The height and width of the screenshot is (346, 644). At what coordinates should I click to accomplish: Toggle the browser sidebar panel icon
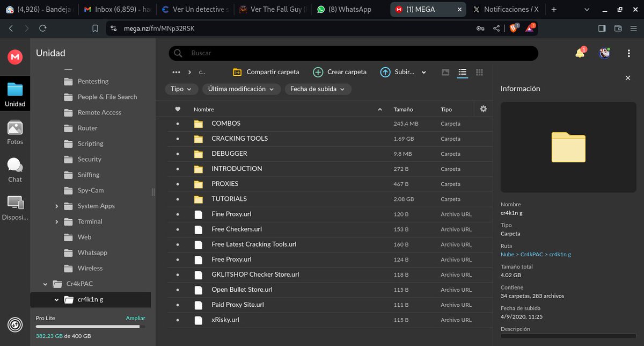point(602,28)
